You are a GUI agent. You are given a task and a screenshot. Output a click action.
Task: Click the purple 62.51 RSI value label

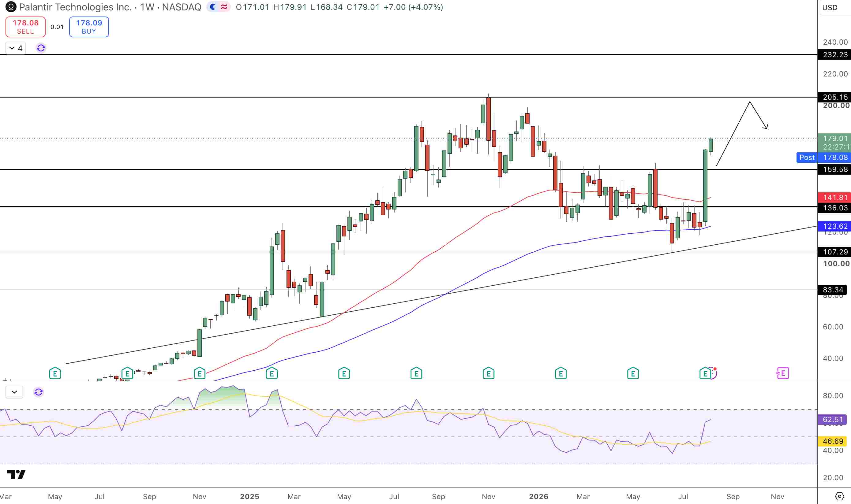tap(832, 420)
